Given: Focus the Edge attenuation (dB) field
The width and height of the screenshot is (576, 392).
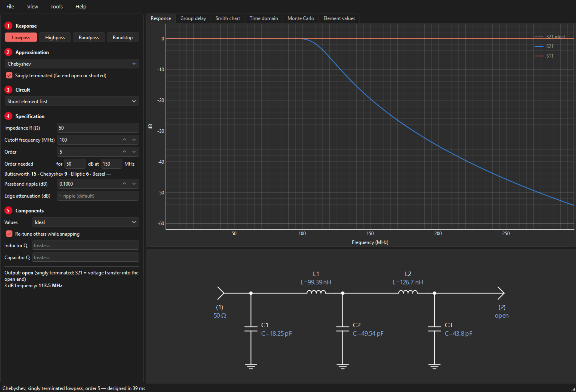Looking at the screenshot, I should click(x=98, y=196).
